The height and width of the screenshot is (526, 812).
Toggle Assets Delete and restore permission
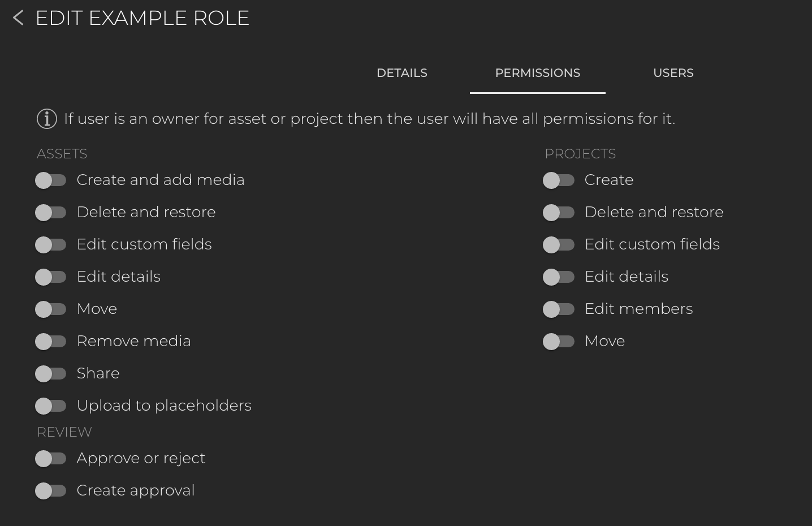pos(51,213)
